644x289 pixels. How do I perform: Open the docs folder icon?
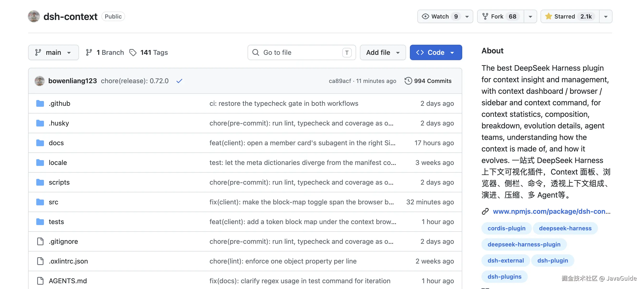pos(40,143)
